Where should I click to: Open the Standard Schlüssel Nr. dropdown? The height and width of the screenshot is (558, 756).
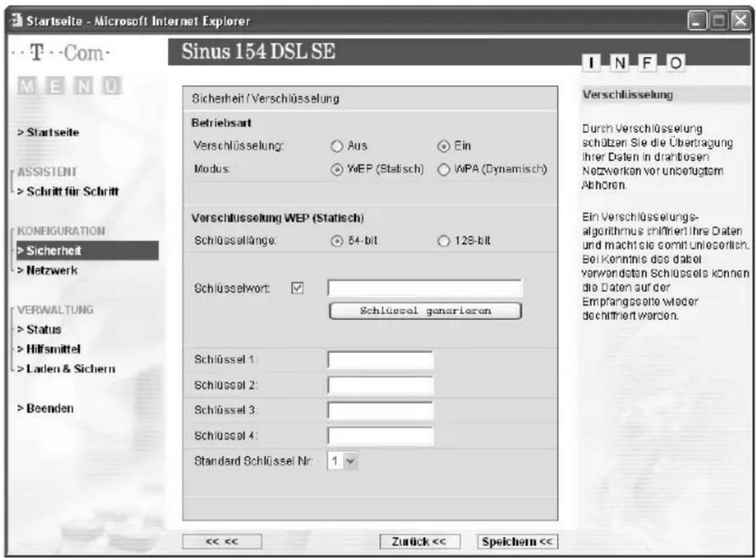343,461
